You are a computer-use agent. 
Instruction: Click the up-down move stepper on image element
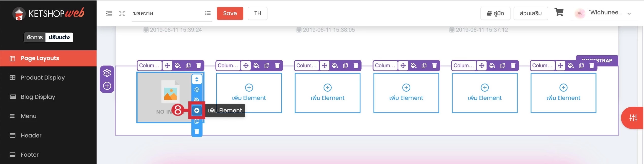tap(197, 79)
